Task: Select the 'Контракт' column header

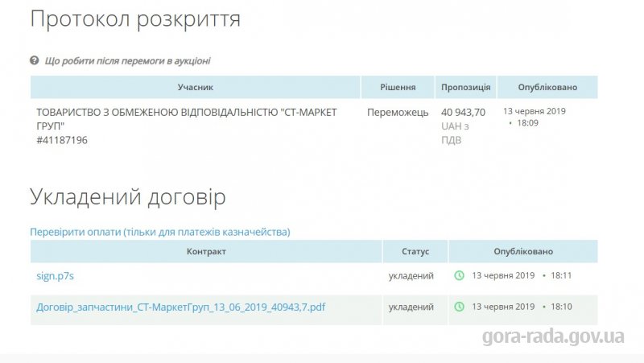Action: pyautogui.click(x=206, y=251)
